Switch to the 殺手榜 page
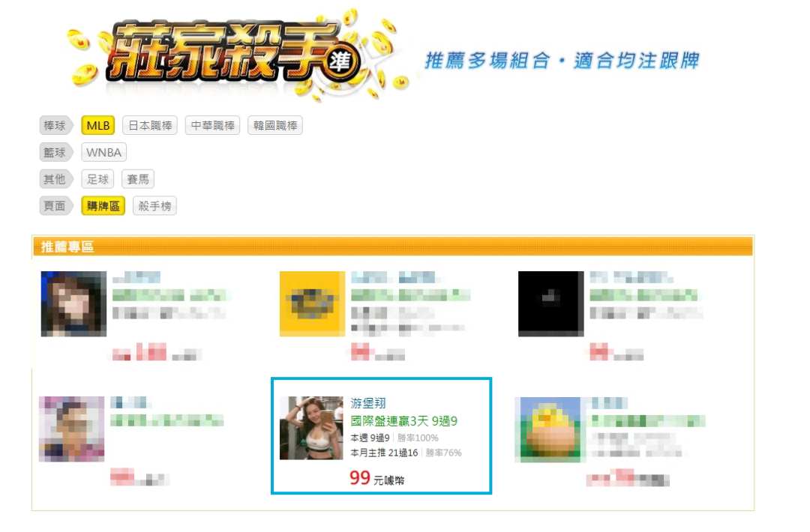 pyautogui.click(x=154, y=206)
